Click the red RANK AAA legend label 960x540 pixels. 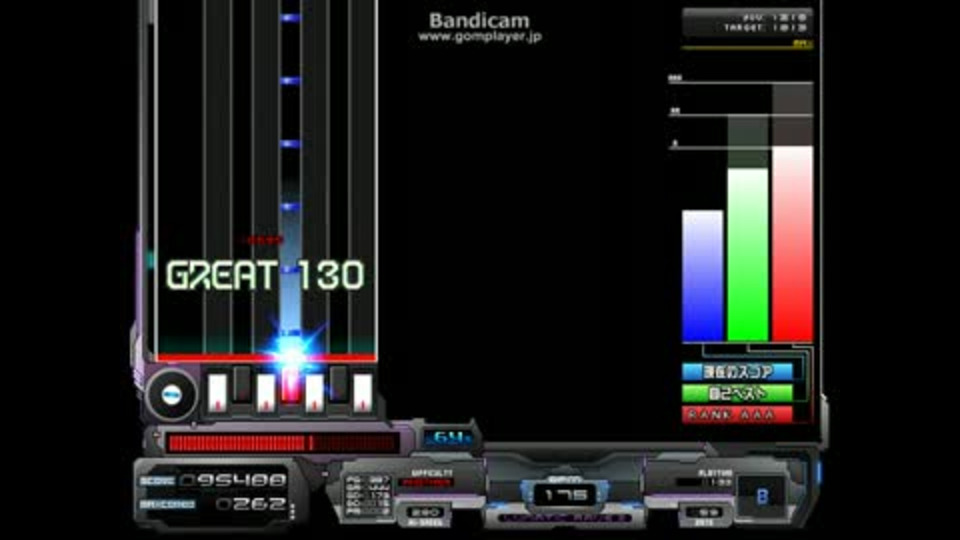tap(737, 414)
